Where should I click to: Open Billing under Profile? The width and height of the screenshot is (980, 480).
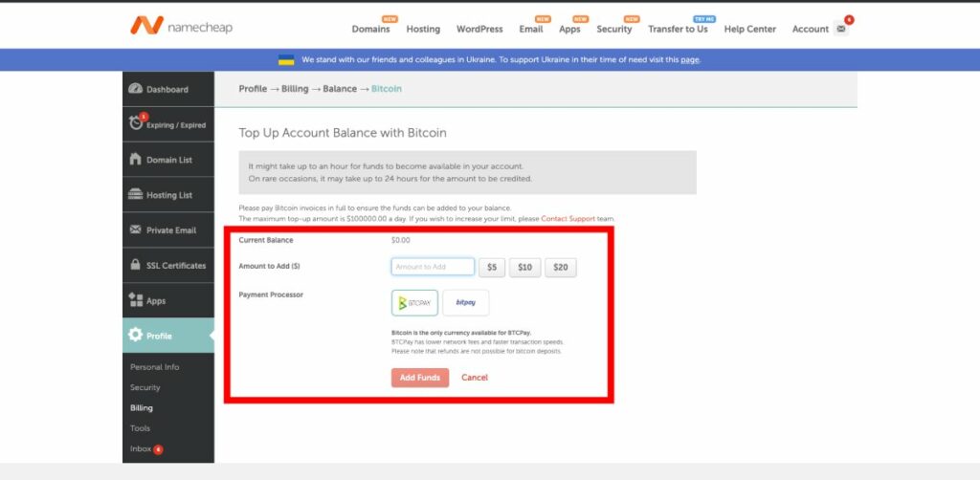[142, 407]
